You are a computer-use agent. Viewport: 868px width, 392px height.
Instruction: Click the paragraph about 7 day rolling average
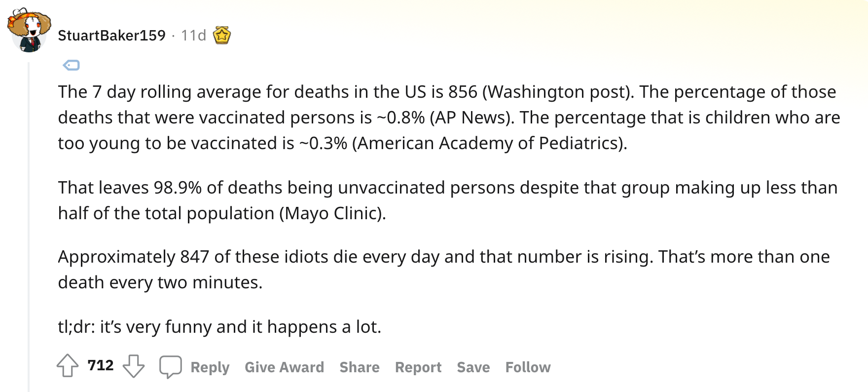449,118
